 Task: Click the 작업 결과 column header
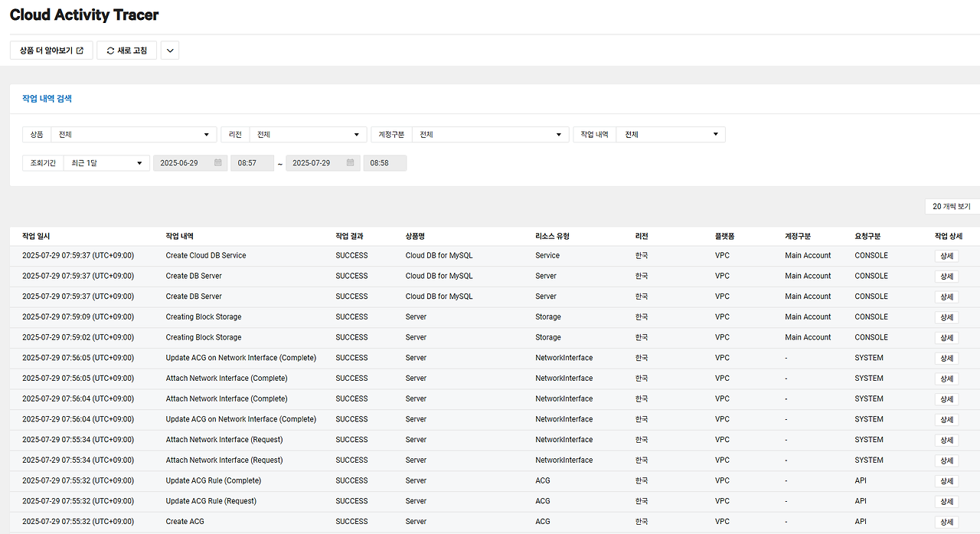[349, 236]
